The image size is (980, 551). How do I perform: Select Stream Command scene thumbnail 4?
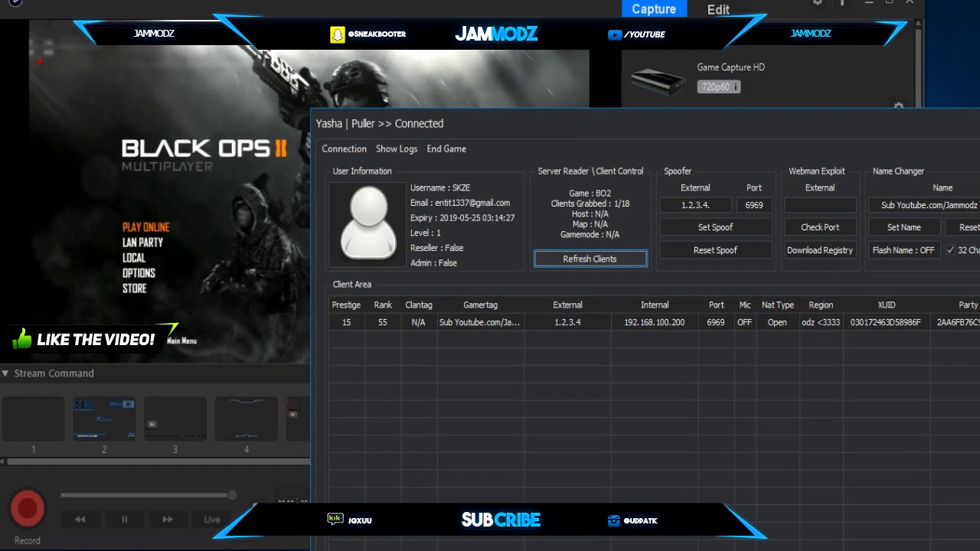(247, 419)
